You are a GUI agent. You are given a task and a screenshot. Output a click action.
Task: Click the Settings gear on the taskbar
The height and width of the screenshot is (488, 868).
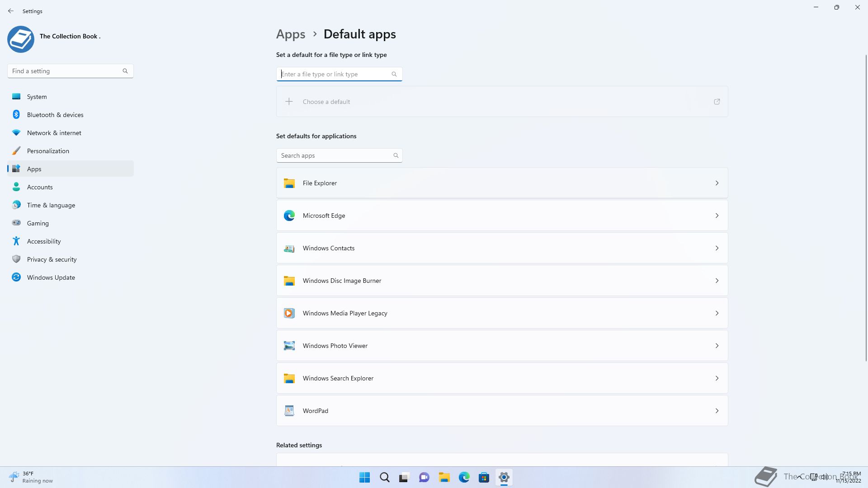coord(504,477)
